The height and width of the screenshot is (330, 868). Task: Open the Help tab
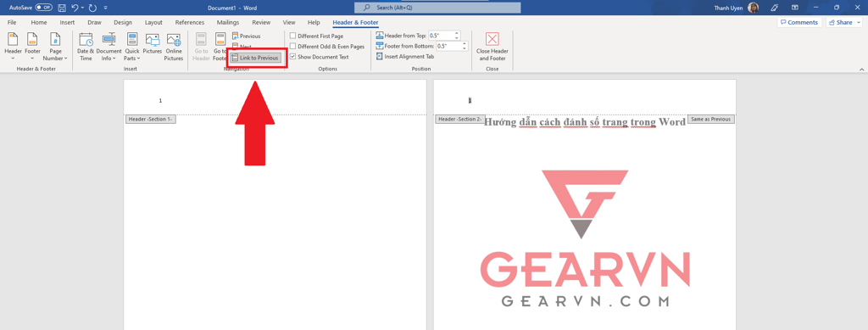[314, 23]
